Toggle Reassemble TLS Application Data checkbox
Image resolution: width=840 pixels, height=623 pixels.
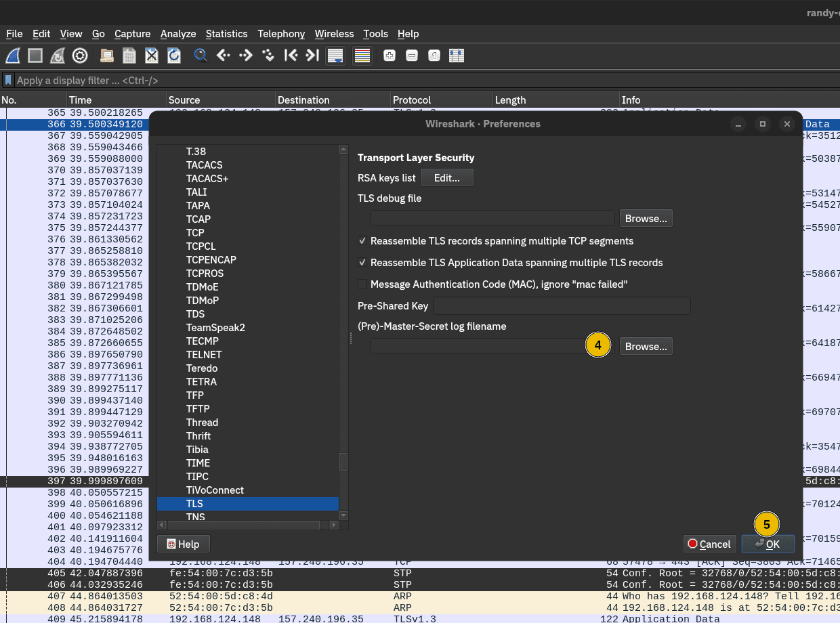click(363, 263)
